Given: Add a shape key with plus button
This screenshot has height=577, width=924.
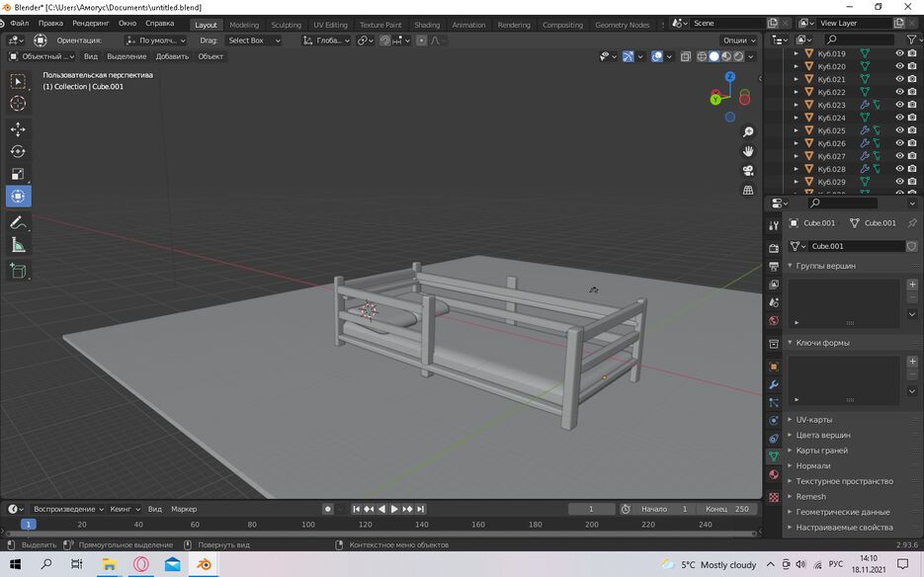Looking at the screenshot, I should tap(912, 362).
